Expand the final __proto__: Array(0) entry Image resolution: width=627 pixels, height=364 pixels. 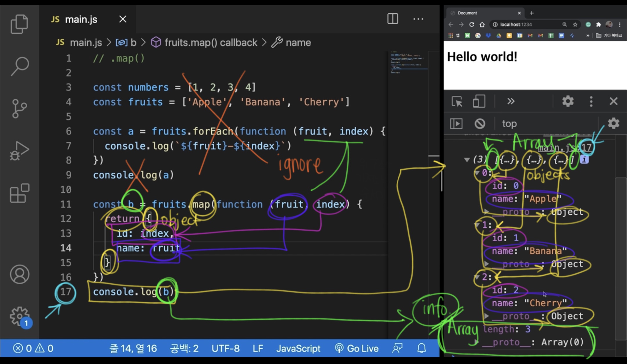click(476, 342)
